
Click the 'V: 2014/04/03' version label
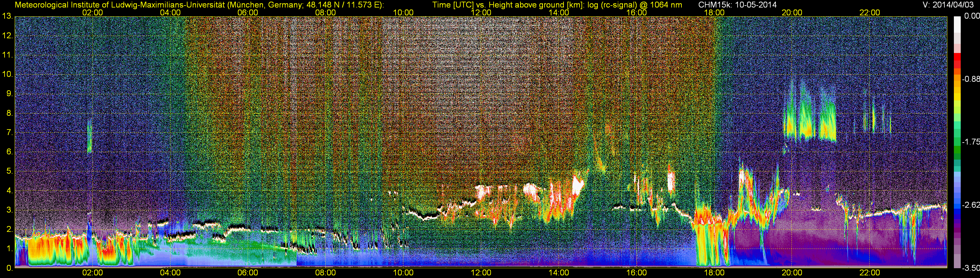[948, 5]
